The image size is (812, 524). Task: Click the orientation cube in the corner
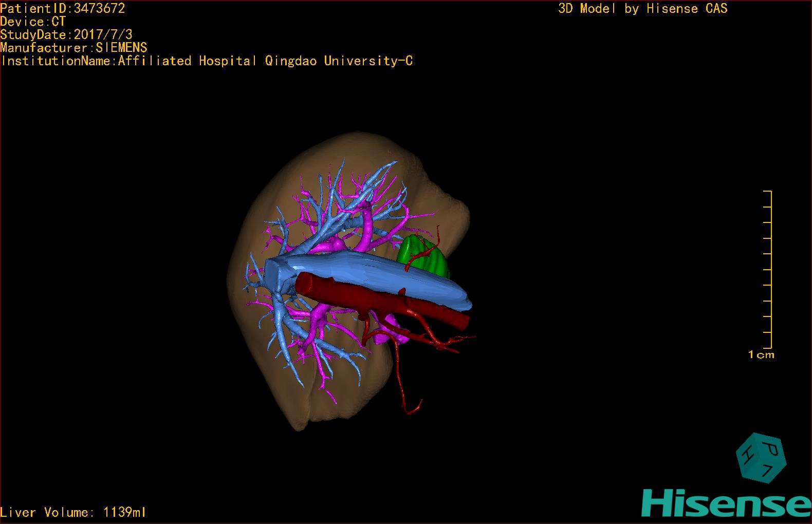coord(761,458)
